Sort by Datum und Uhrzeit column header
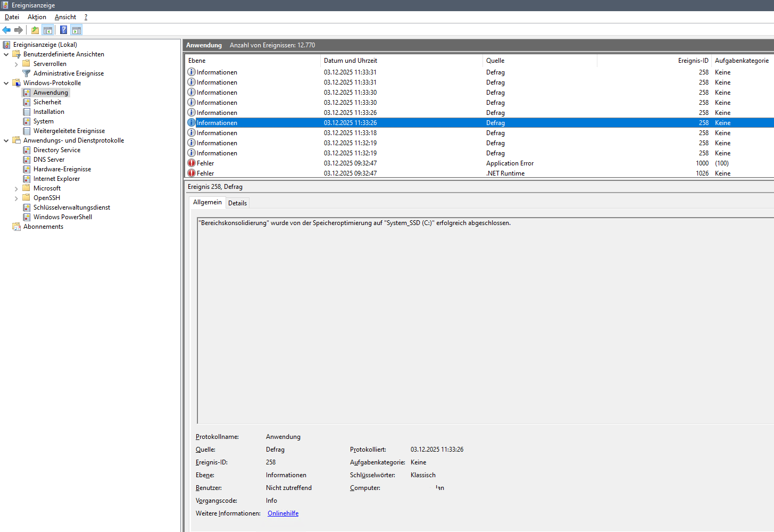Viewport: 774px width, 532px height. [402, 61]
